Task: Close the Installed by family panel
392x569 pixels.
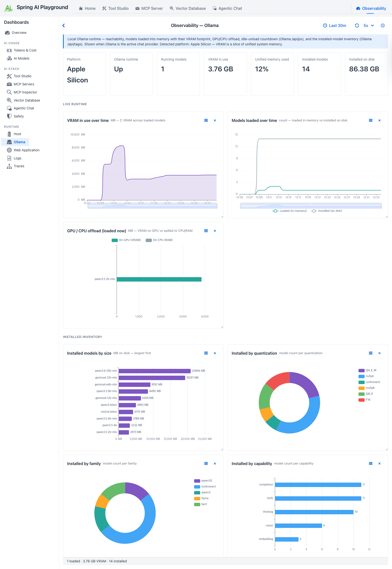Action: coord(215,464)
